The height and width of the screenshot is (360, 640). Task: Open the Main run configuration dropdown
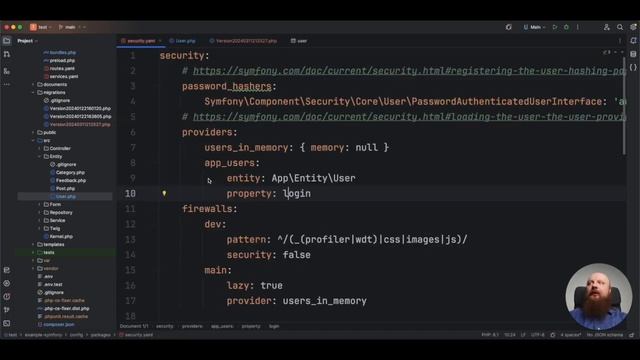click(x=534, y=27)
